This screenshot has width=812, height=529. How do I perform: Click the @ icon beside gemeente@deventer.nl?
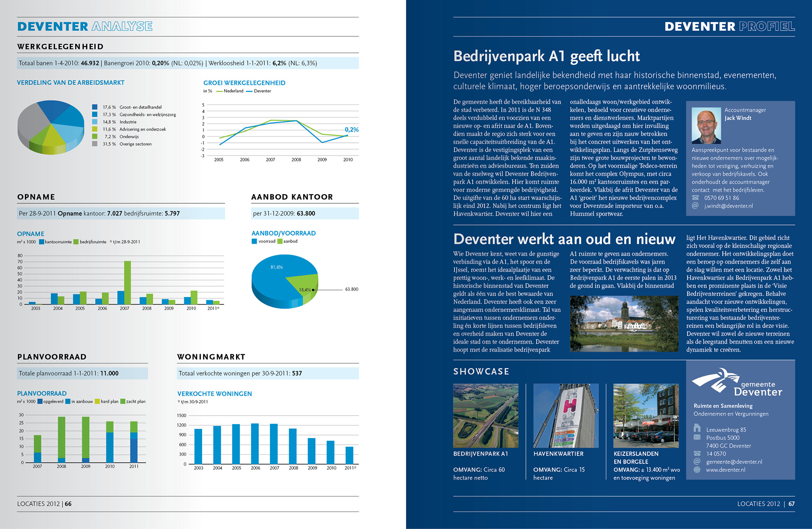697,461
